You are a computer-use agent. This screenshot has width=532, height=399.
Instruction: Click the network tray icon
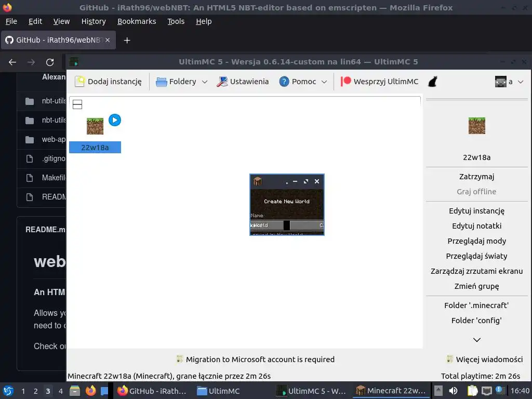[x=486, y=391]
